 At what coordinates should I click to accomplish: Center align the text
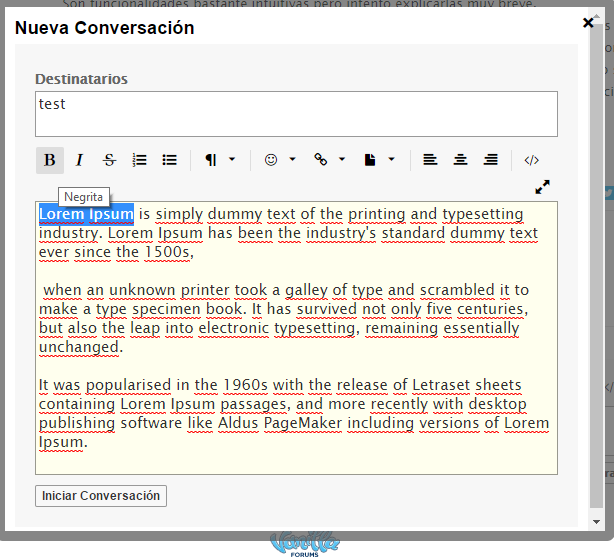point(460,160)
